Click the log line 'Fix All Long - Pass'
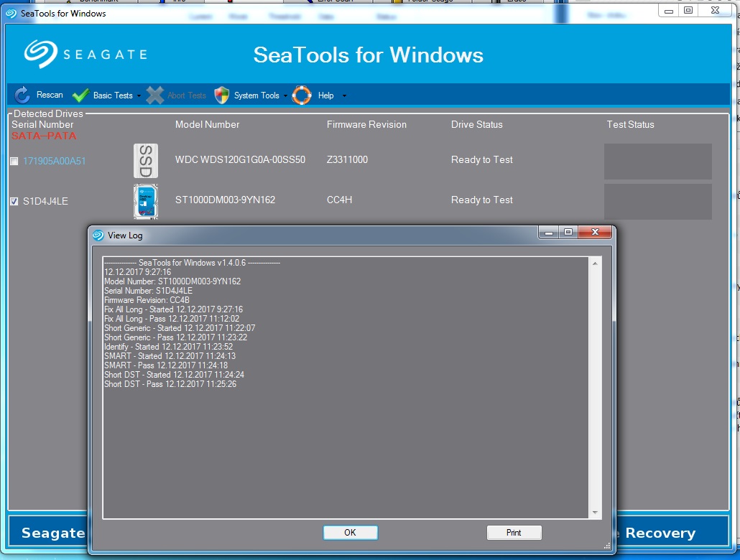 (x=172, y=319)
